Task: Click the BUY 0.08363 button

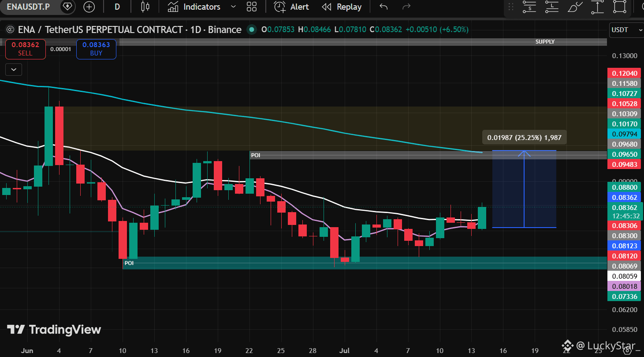Action: (x=96, y=49)
